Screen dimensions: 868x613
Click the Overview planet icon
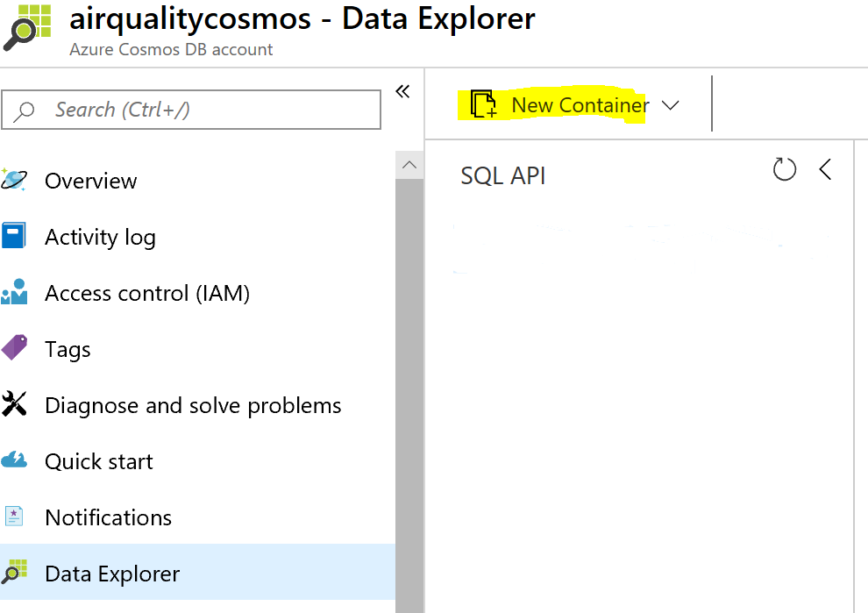[x=14, y=181]
